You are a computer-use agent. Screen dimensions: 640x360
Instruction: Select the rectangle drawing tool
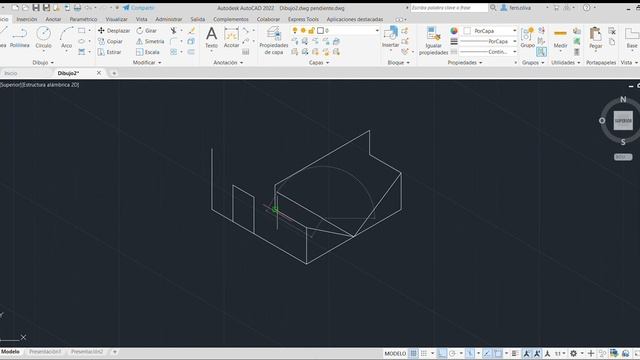[x=82, y=31]
